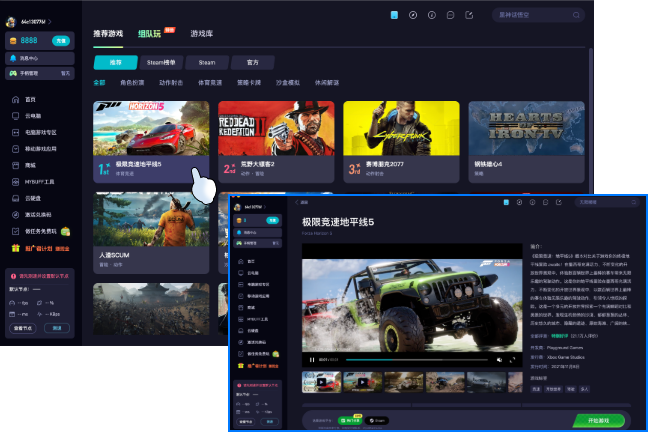Viewport: 648px width, 432px height.
Task: Click the info circle icon in game detail window top bar
Action: (532, 202)
